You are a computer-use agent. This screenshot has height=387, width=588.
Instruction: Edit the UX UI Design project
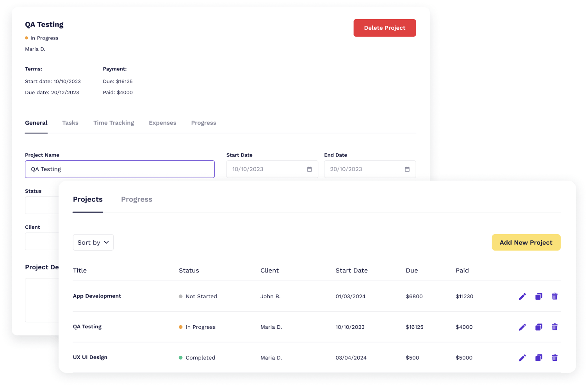click(522, 358)
